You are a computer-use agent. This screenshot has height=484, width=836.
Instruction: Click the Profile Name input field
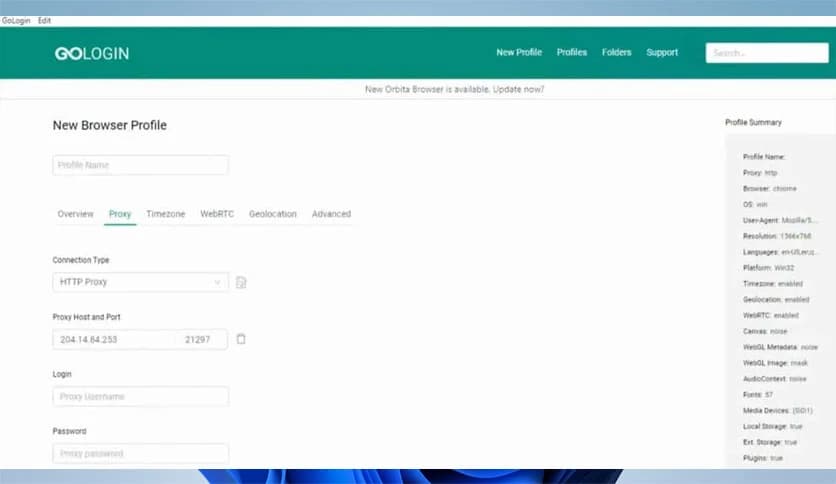[x=141, y=165]
